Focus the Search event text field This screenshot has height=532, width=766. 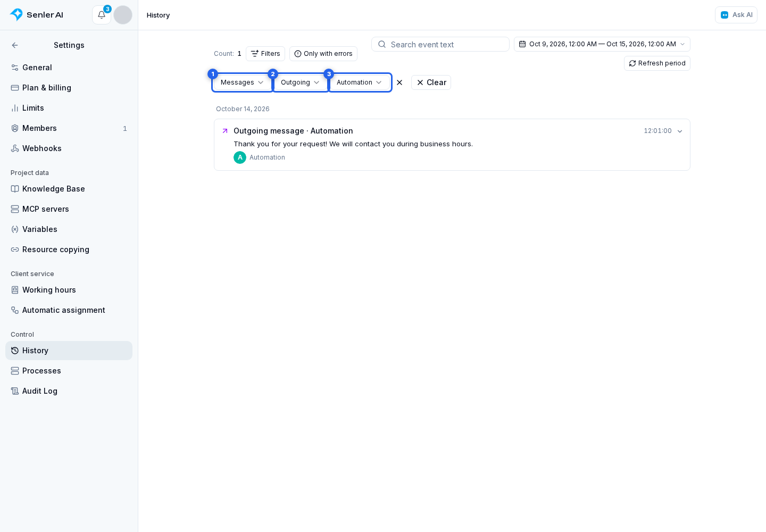[440, 44]
